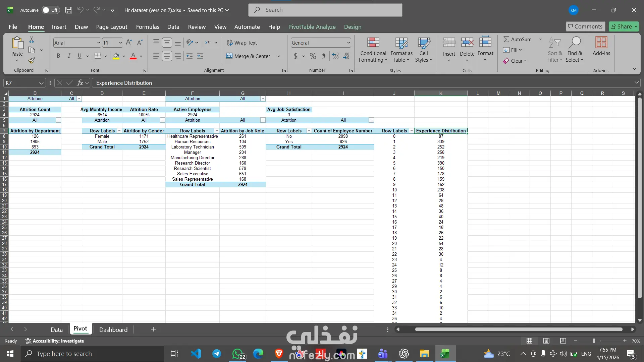Click the Search box in the title bar
This screenshot has height=362, width=644.
point(325,10)
